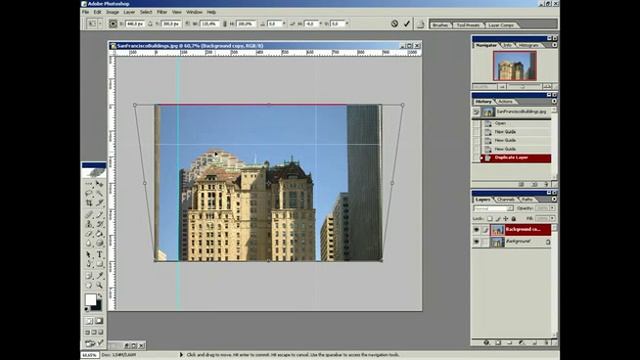Open the tool preset picker
The image size is (640, 360).
point(94,24)
